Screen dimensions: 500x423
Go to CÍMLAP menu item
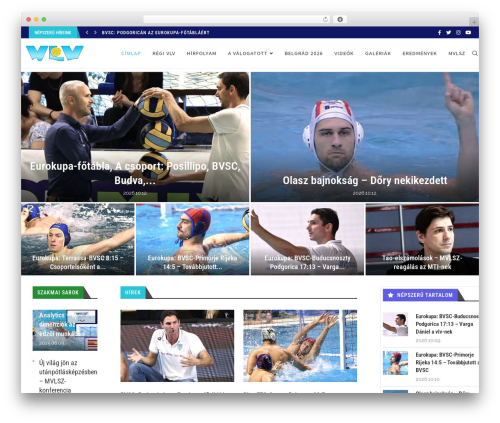tap(131, 53)
